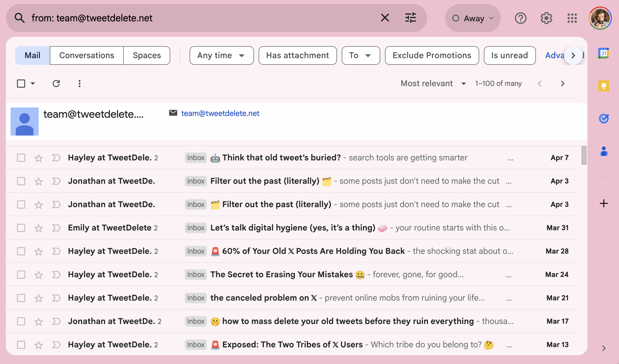
Task: Star the canceled problem on X email
Action: click(39, 298)
